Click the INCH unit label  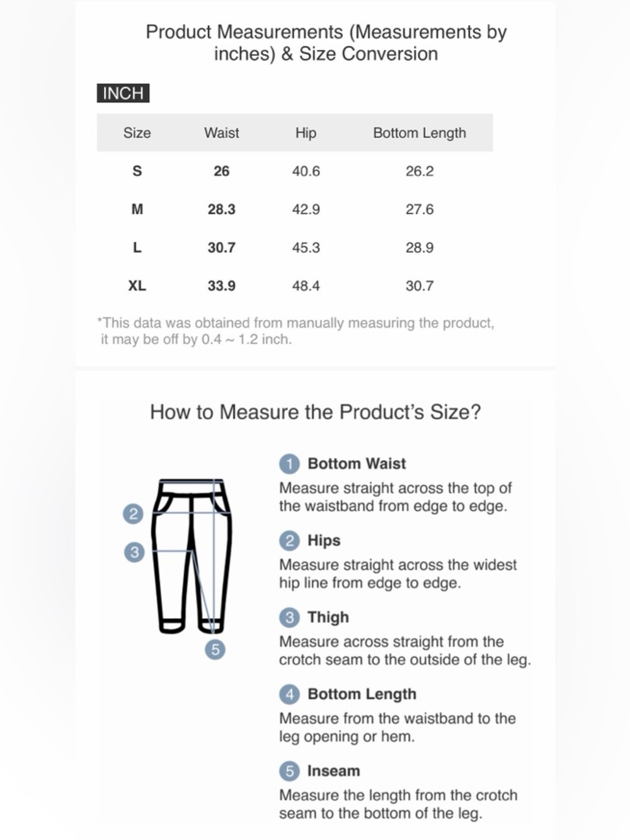pos(123,93)
